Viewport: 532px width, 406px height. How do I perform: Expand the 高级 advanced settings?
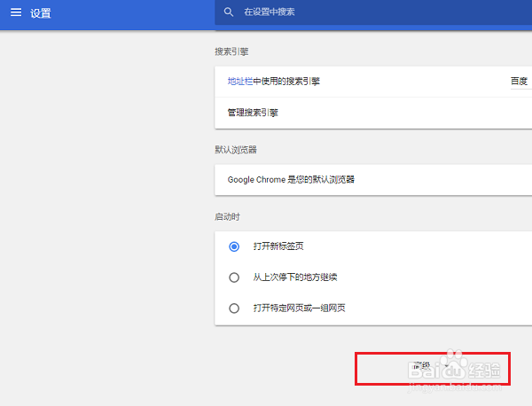point(431,366)
